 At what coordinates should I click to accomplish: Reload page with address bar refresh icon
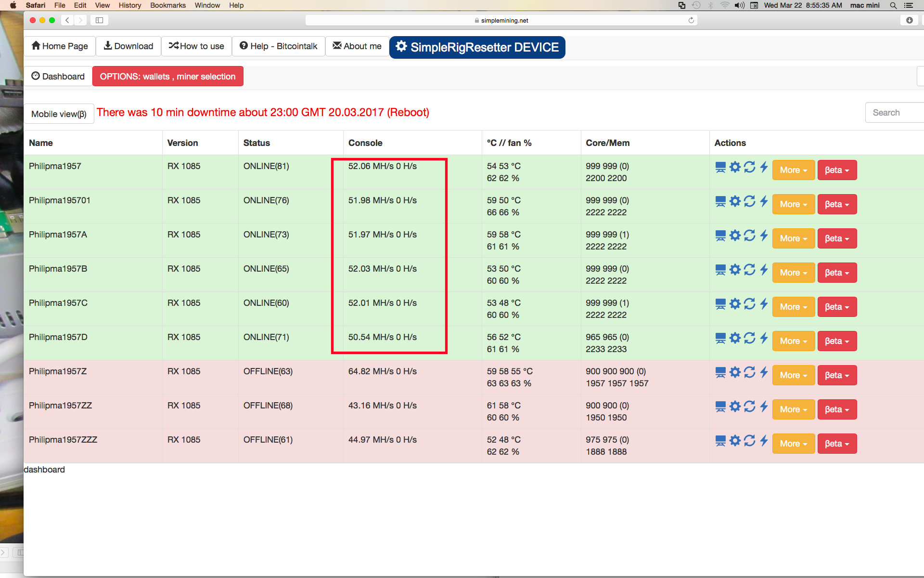point(691,20)
